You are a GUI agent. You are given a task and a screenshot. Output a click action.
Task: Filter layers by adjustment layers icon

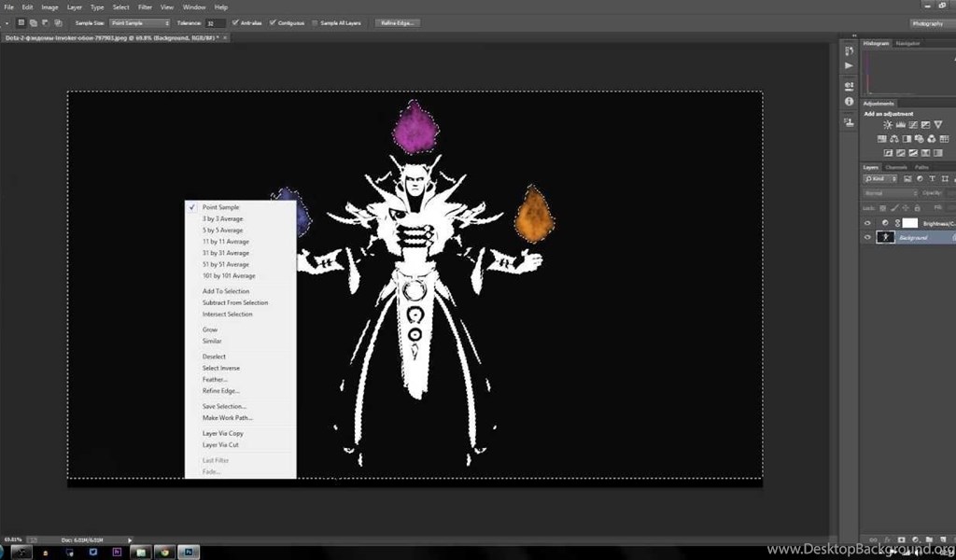(920, 178)
